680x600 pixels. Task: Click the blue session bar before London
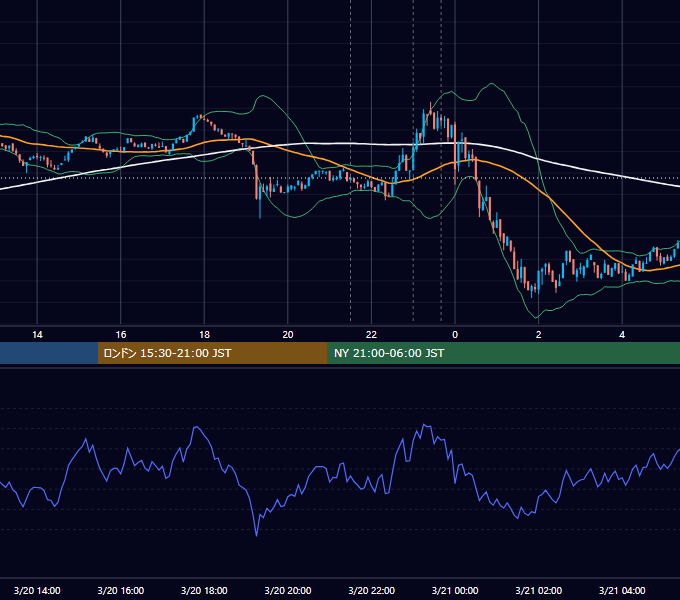click(49, 353)
